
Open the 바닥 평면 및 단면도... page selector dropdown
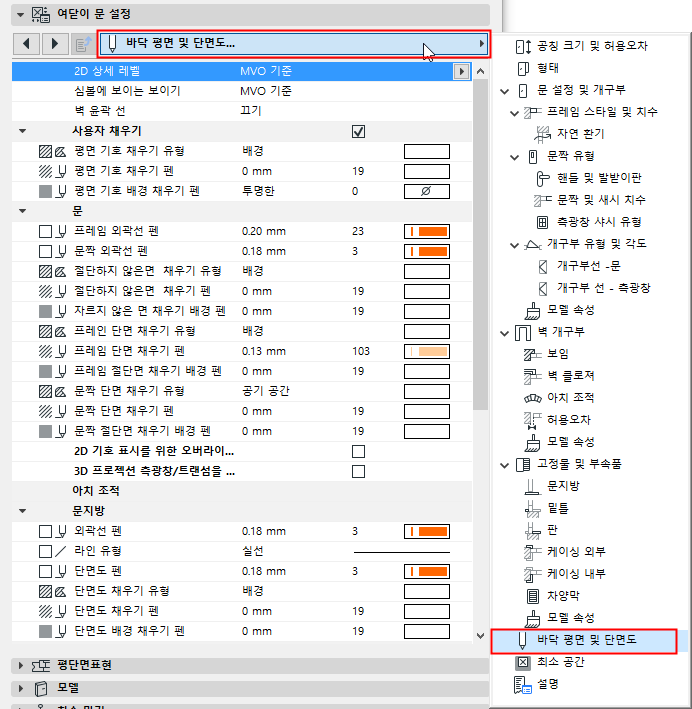[x=294, y=44]
